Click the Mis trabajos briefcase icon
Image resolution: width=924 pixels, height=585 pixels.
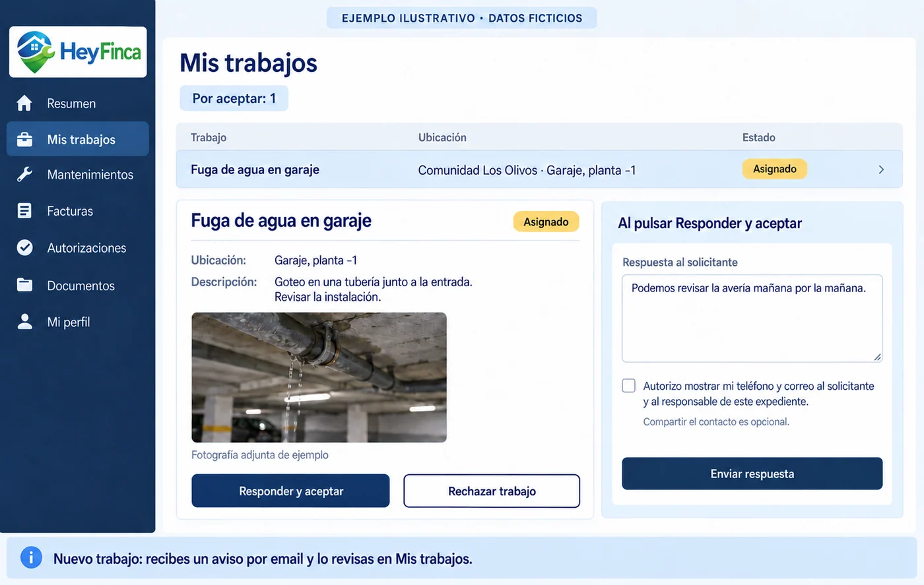[x=24, y=139]
